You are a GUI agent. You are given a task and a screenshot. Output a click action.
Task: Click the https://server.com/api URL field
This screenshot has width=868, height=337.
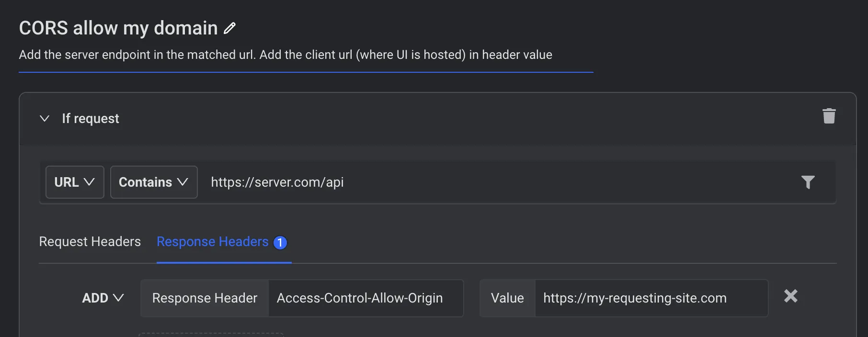pos(498,182)
